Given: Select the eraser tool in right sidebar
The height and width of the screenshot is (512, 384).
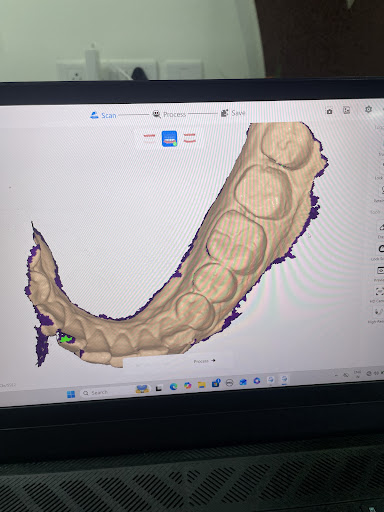Looking at the screenshot, I should point(381,227).
